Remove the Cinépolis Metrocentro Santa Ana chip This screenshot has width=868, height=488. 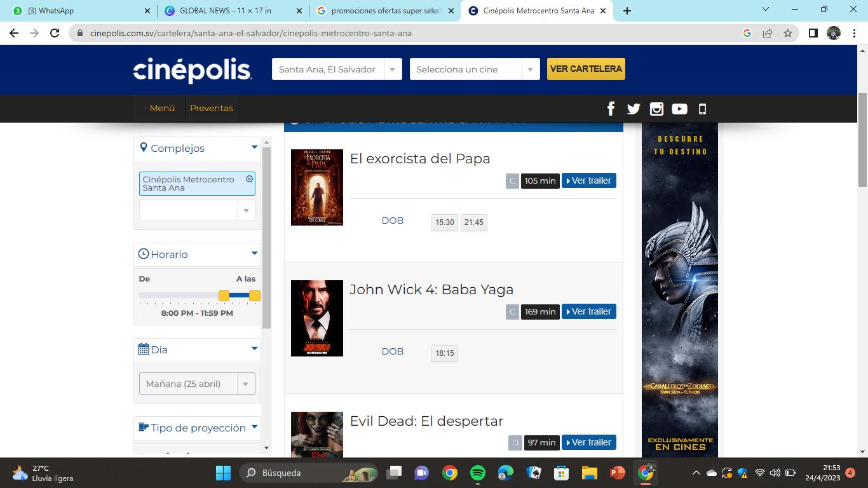pyautogui.click(x=250, y=179)
